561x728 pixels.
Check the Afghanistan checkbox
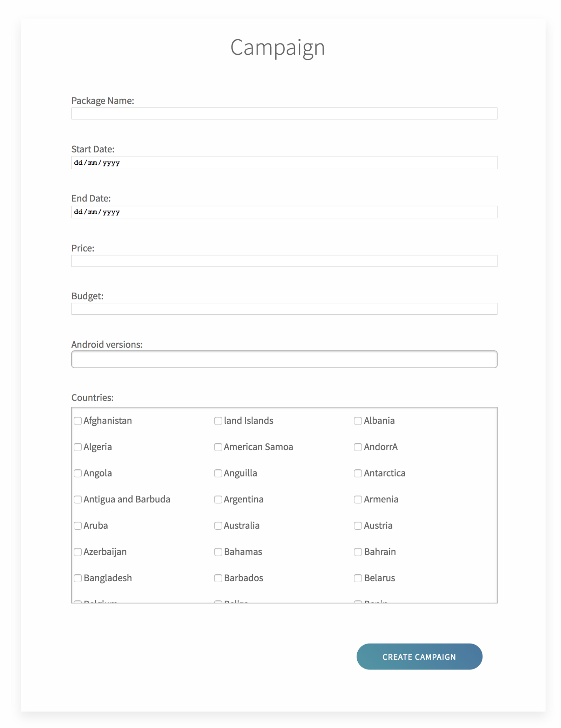pos(78,421)
